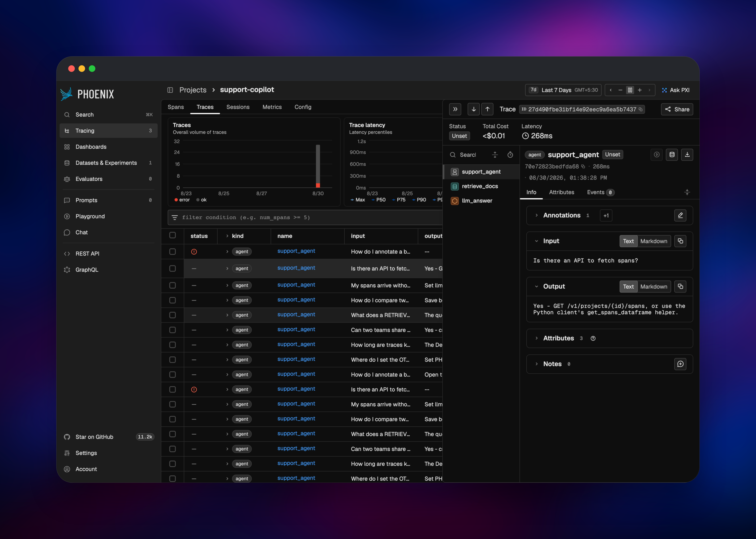
Task: Click error status icon on first trace row
Action: pyautogui.click(x=194, y=252)
